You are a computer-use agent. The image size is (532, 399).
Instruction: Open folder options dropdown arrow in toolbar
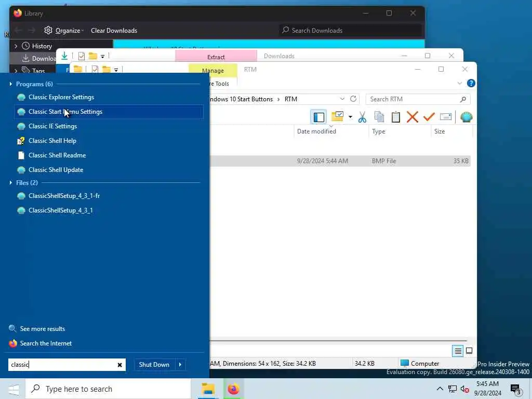[x=350, y=117]
